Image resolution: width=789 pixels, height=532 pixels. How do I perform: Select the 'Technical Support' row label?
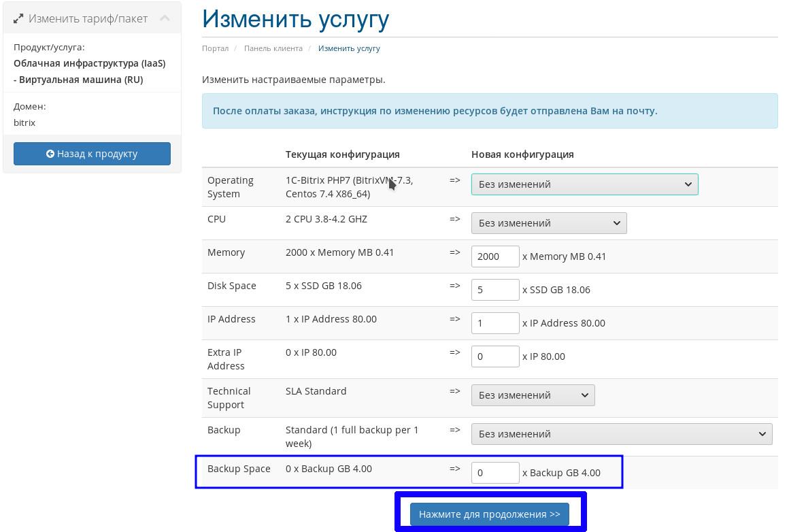point(229,397)
